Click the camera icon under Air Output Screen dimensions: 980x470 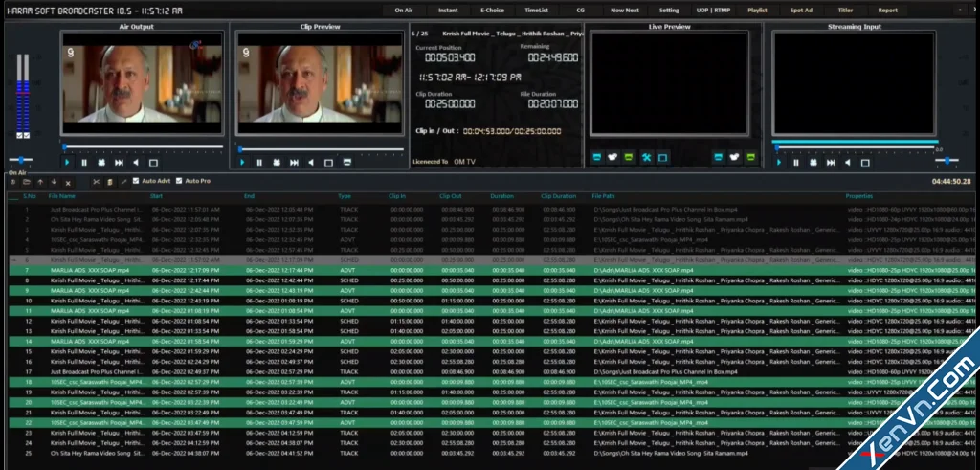101,163
